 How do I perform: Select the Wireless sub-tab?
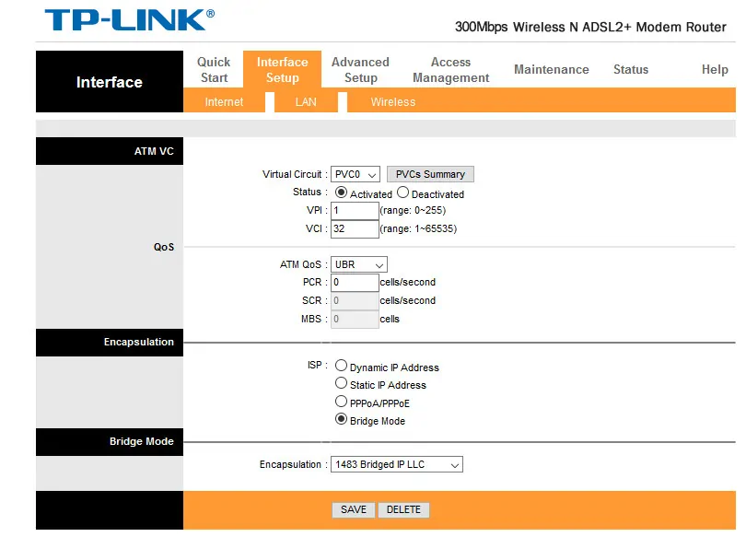pyautogui.click(x=393, y=102)
